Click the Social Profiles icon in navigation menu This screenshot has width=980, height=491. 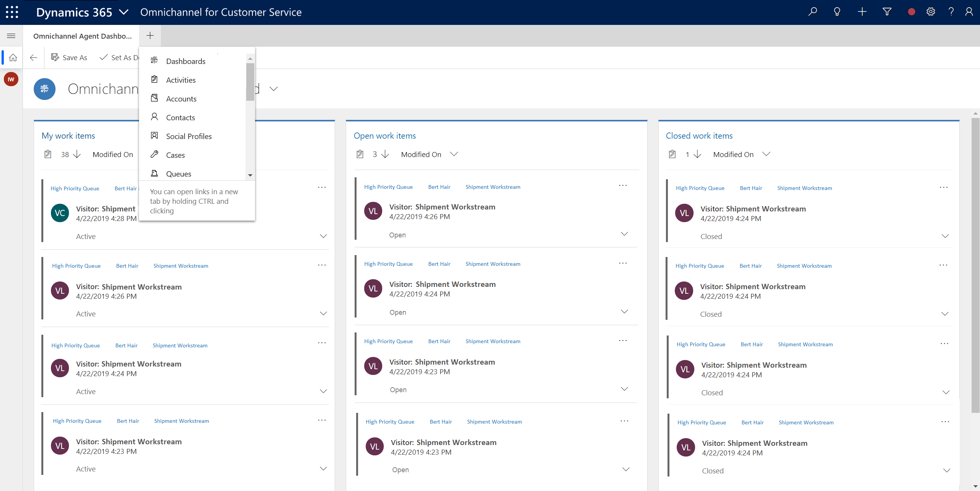155,135
